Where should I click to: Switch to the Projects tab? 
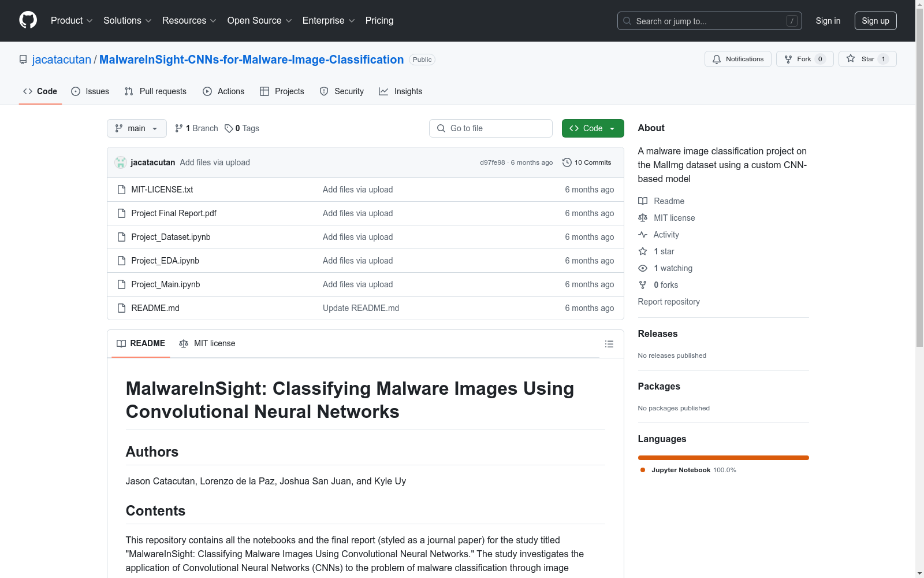(x=282, y=91)
